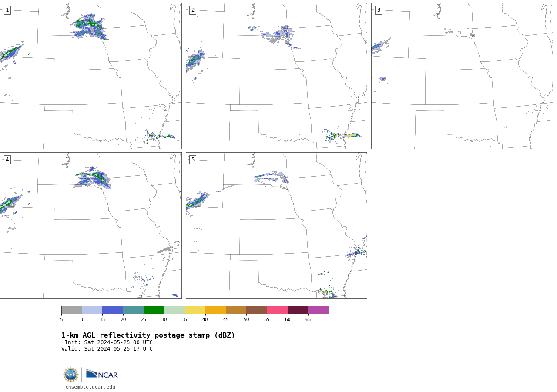Click the ensemble.ucar.edu text

(91, 387)
